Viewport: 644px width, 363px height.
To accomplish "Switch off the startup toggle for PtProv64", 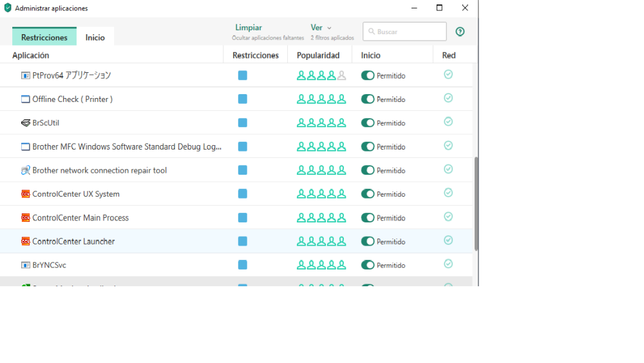I will (x=368, y=75).
